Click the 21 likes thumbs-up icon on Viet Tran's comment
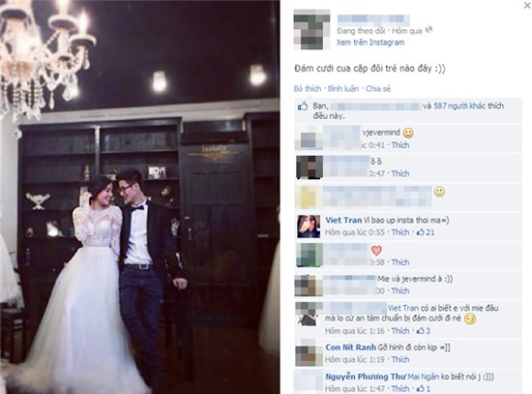This screenshot has width=532, height=394. (421, 232)
